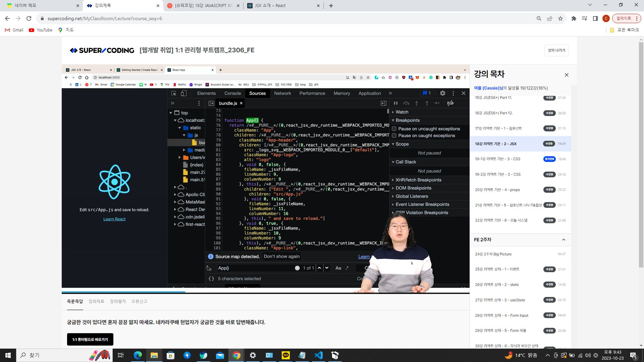
Task: Click the DevTools issues counter badge
Action: point(427,93)
